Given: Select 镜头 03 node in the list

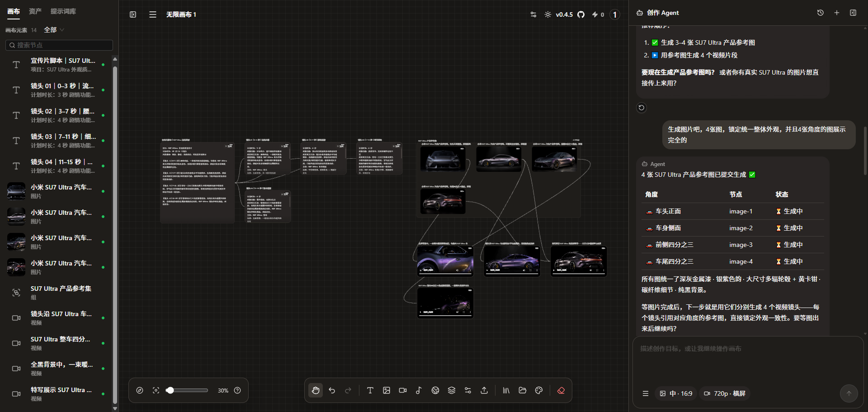Looking at the screenshot, I should [56, 141].
